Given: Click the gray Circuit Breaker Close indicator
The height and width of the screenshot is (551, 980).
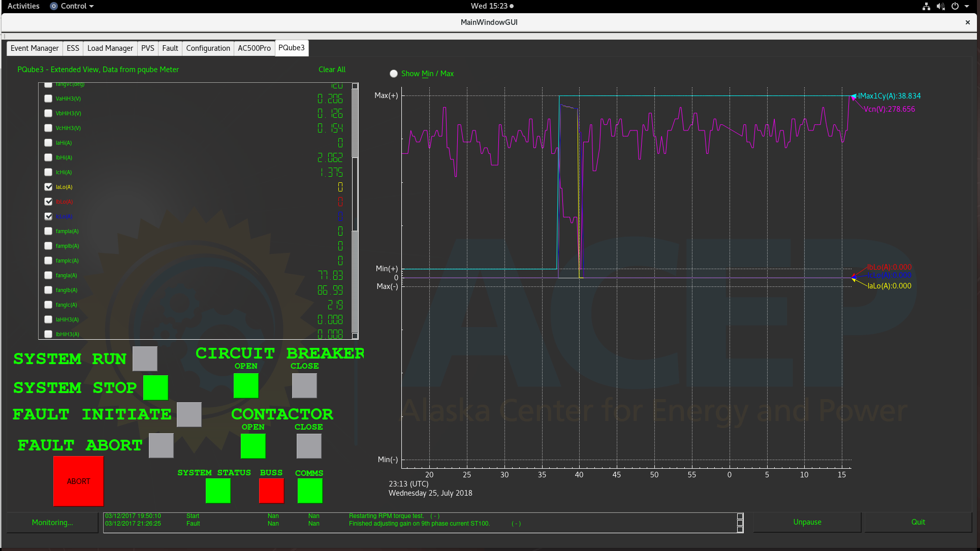Looking at the screenshot, I should [304, 385].
